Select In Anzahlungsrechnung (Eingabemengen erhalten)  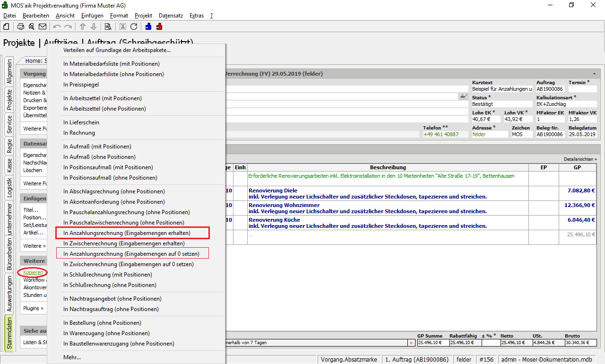click(127, 233)
